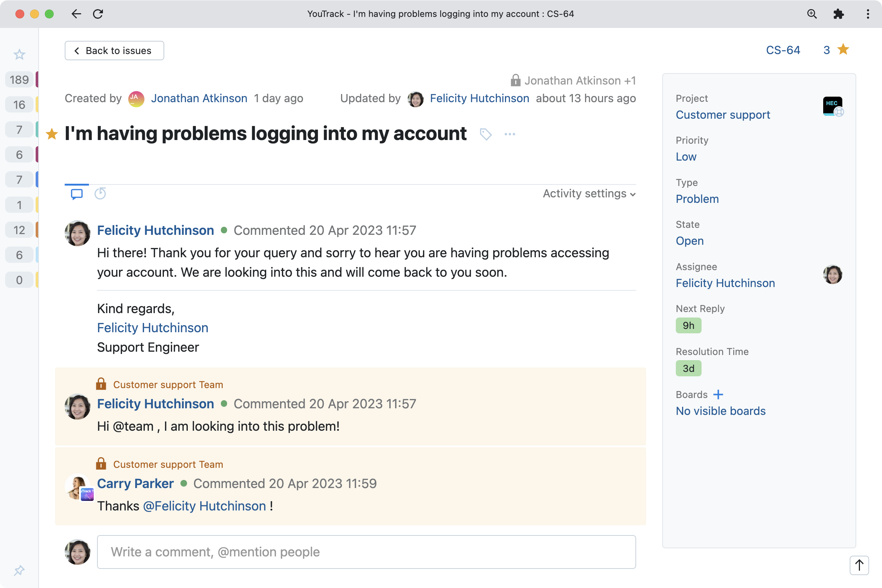Screen dimensions: 882x588
Task: Click the scroll-to-top arrow button
Action: [859, 565]
